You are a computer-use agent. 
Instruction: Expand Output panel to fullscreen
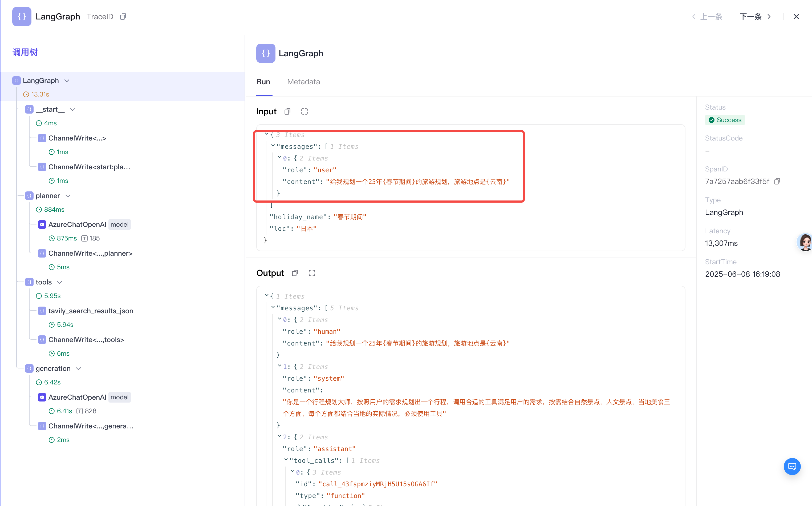pos(312,273)
